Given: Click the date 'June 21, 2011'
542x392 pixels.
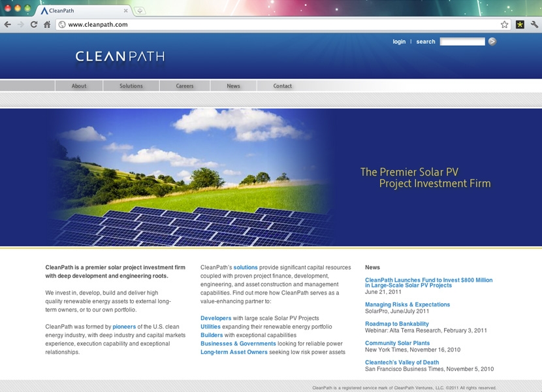Looking at the screenshot, I should pos(383,292).
